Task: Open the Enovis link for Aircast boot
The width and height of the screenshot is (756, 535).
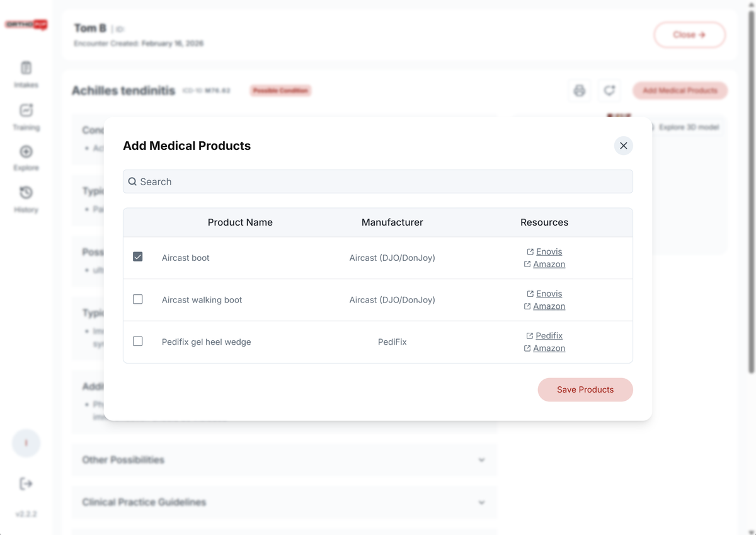Action: [548, 251]
